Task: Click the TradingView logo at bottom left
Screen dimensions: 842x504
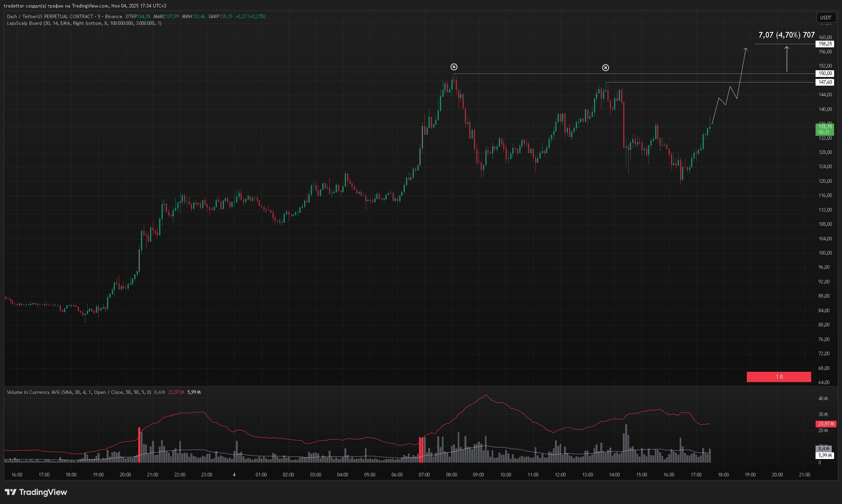Action: click(36, 492)
